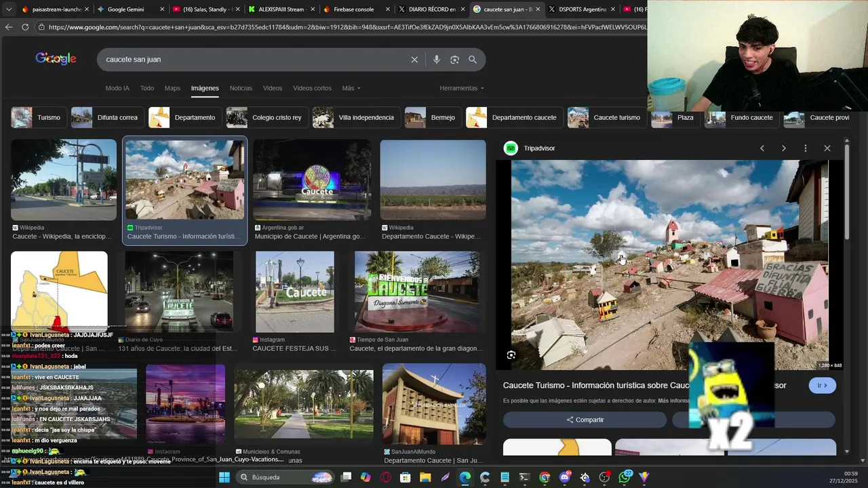Viewport: 868px width, 488px height.
Task: Open more options in image preview
Action: click(806, 148)
